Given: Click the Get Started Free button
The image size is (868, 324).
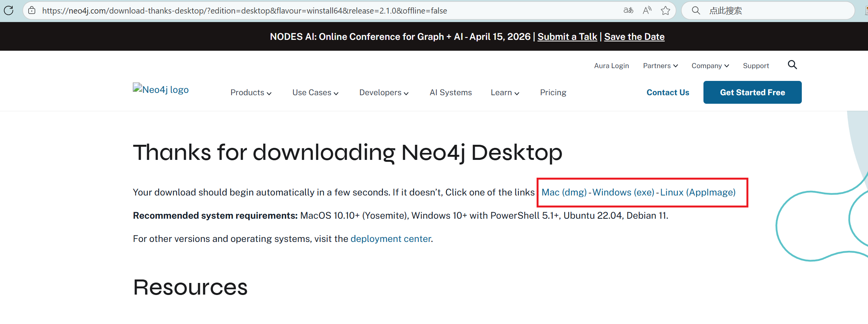Looking at the screenshot, I should point(752,92).
